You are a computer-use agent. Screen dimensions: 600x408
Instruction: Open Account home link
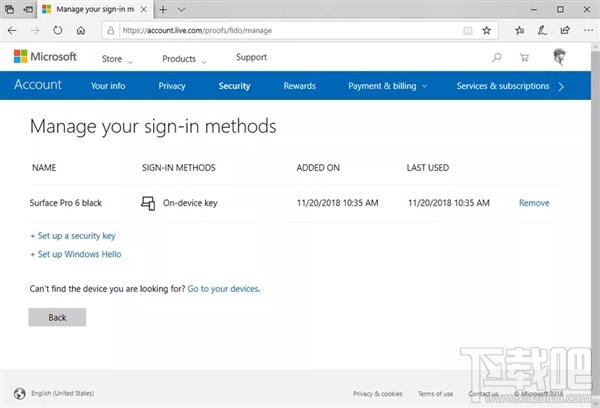pyautogui.click(x=38, y=85)
